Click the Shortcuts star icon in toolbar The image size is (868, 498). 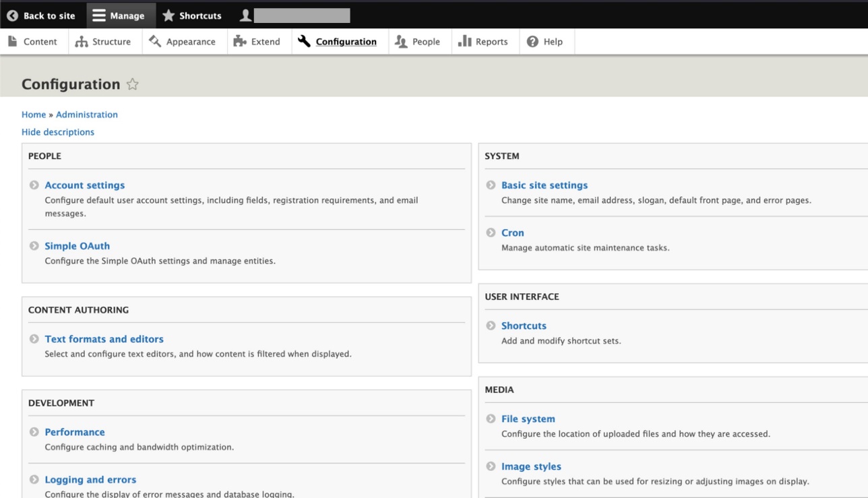pyautogui.click(x=168, y=15)
